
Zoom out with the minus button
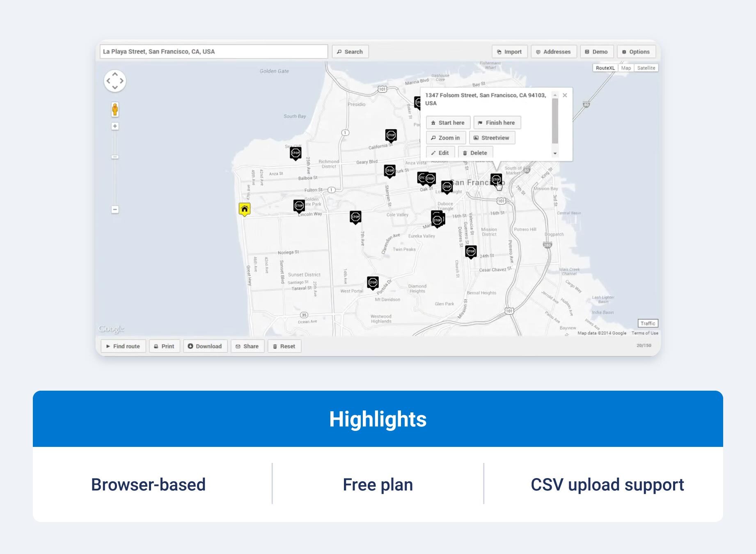coord(115,210)
